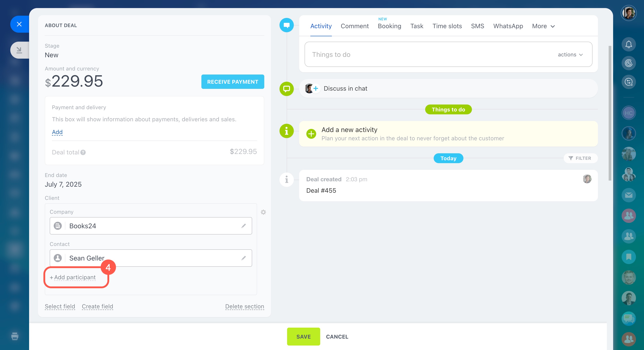
Task: Switch to the Comment tab
Action: [x=354, y=26]
